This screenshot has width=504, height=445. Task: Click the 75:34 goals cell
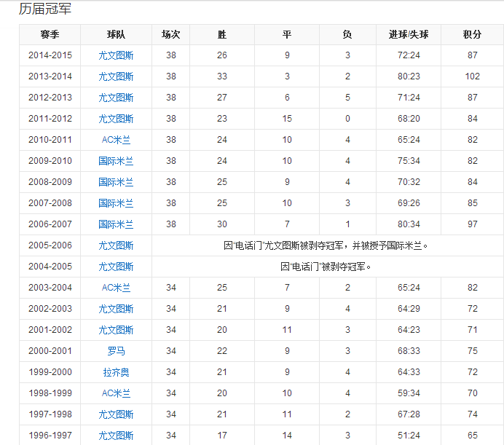pos(409,161)
